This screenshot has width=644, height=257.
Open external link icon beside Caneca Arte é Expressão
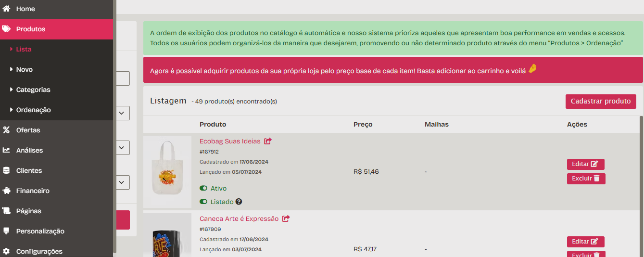point(286,218)
